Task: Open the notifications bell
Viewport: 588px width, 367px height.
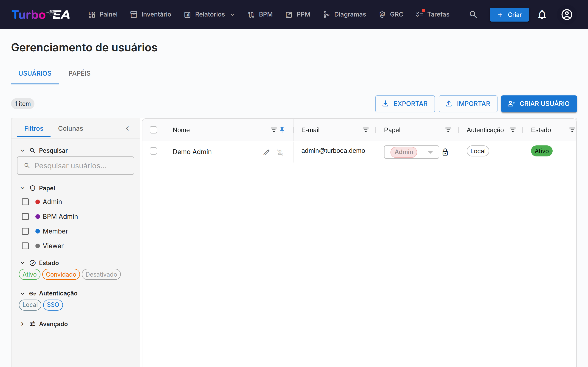Action: pos(542,14)
